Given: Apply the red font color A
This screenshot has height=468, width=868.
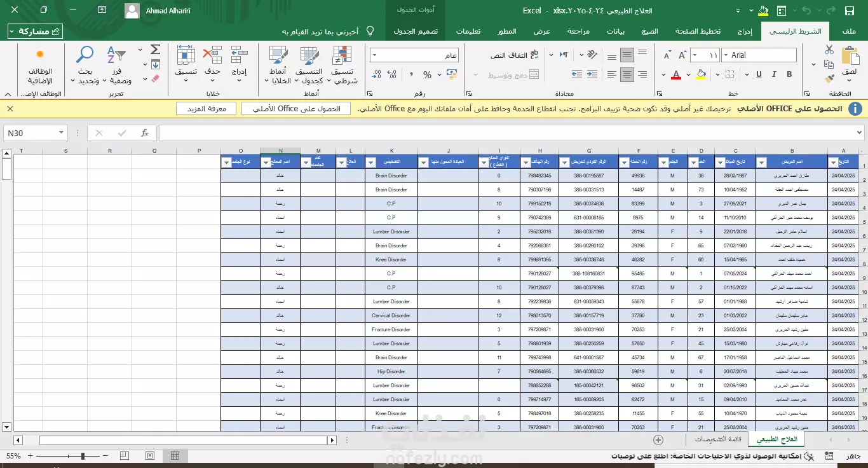Looking at the screenshot, I should [677, 75].
